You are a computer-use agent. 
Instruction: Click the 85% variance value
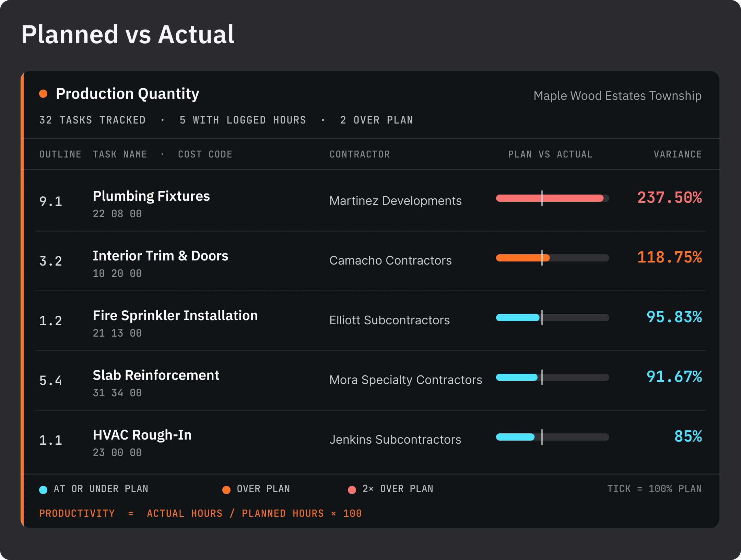coord(688,436)
